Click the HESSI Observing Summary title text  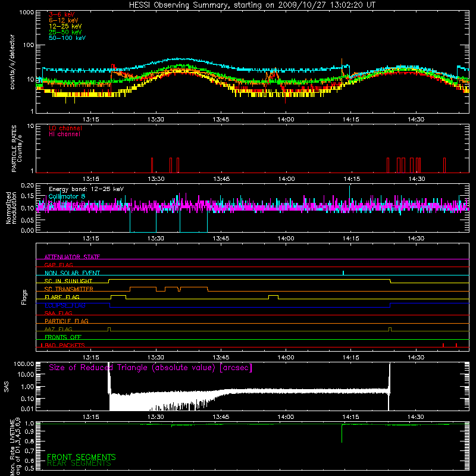252,5
